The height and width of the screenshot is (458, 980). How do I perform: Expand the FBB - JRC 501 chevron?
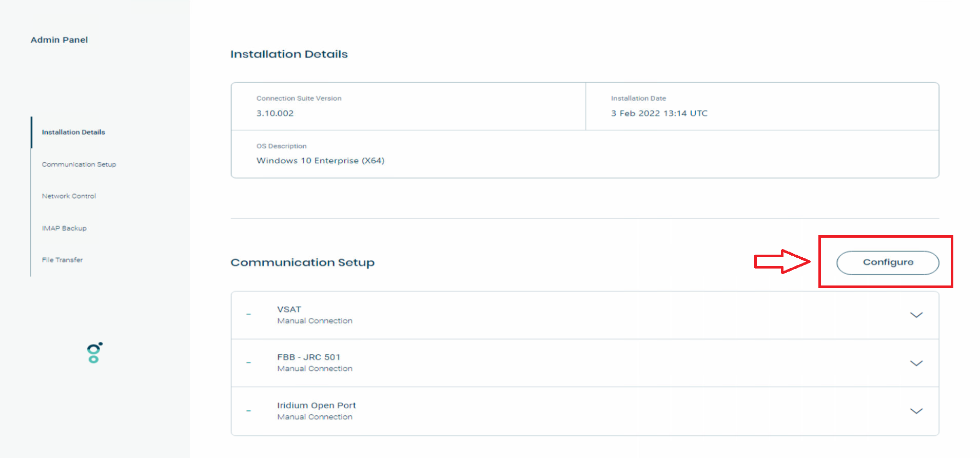[916, 363]
